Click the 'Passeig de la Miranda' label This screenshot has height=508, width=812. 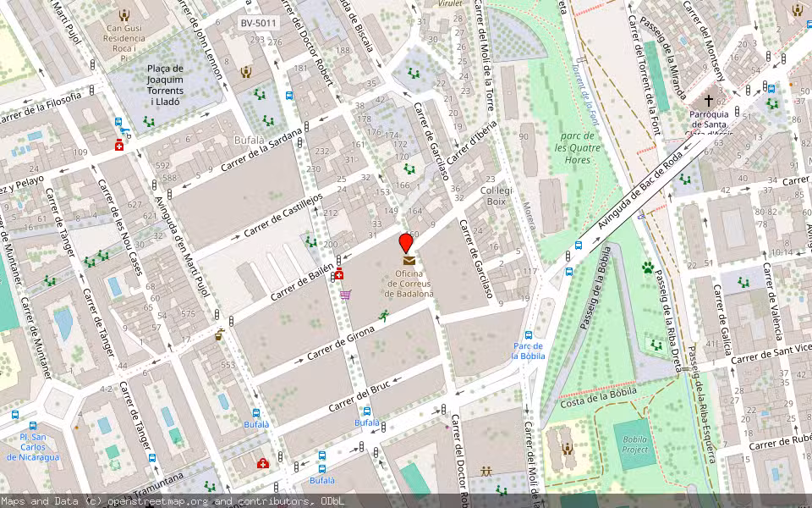663,58
